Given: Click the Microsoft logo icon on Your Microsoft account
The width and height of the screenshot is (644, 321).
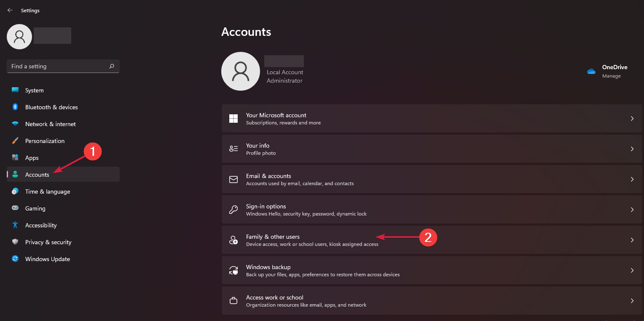Looking at the screenshot, I should click(233, 119).
